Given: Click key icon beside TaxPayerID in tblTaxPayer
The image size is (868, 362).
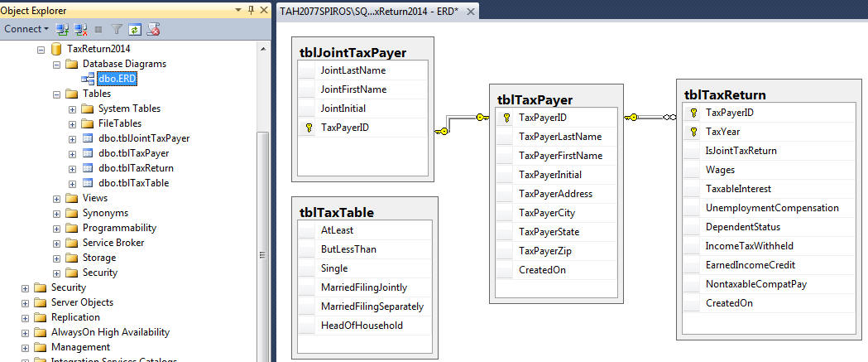Looking at the screenshot, I should point(506,118).
